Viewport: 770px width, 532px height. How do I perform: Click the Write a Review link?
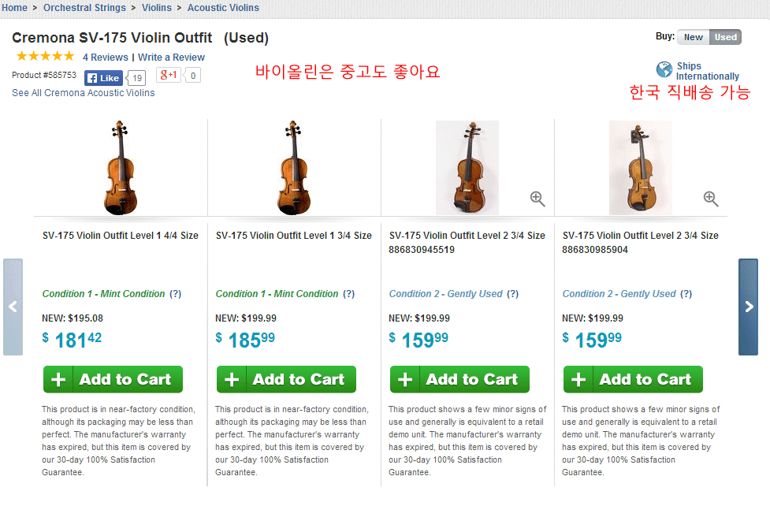coord(171,58)
